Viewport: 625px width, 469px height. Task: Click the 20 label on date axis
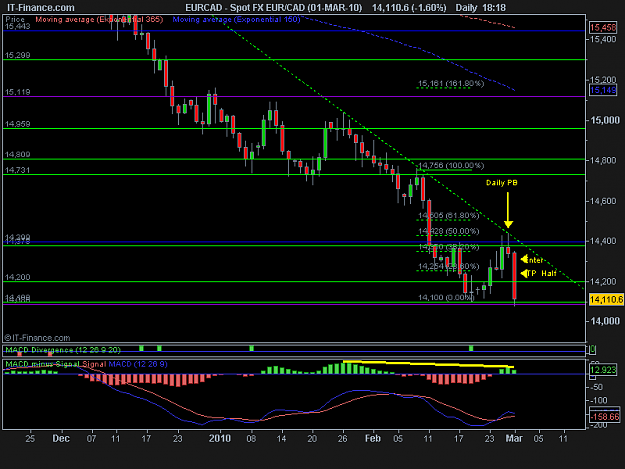pos(312,439)
